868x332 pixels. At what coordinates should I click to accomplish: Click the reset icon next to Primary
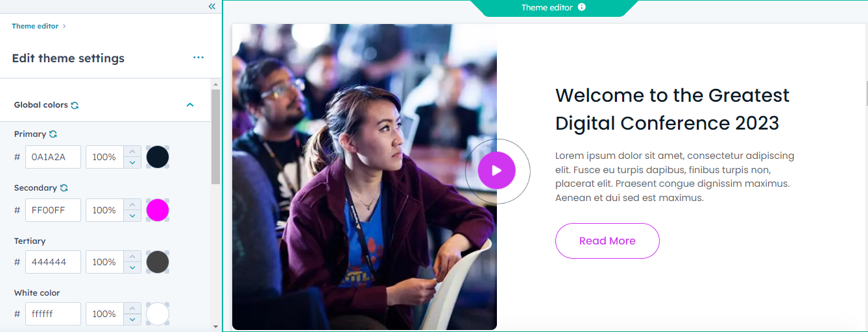(53, 134)
